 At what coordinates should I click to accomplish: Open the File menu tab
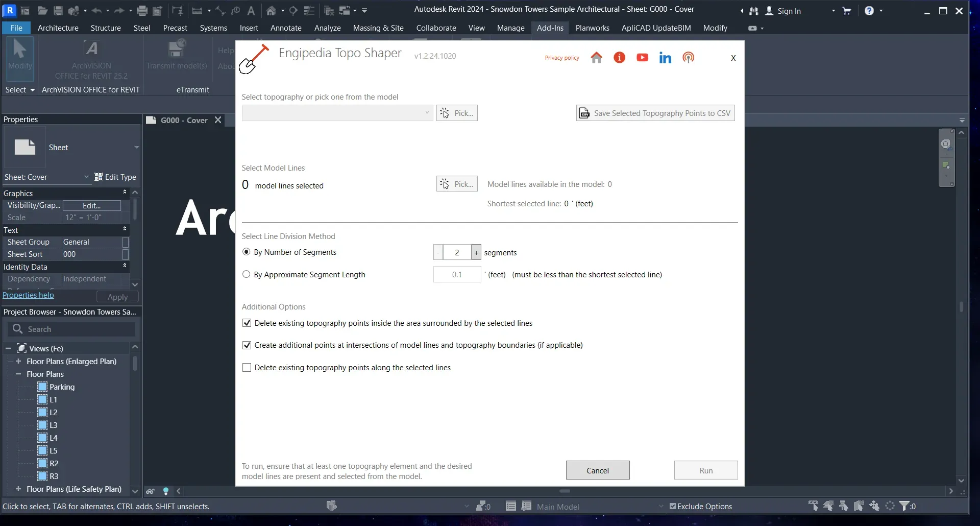(16, 28)
